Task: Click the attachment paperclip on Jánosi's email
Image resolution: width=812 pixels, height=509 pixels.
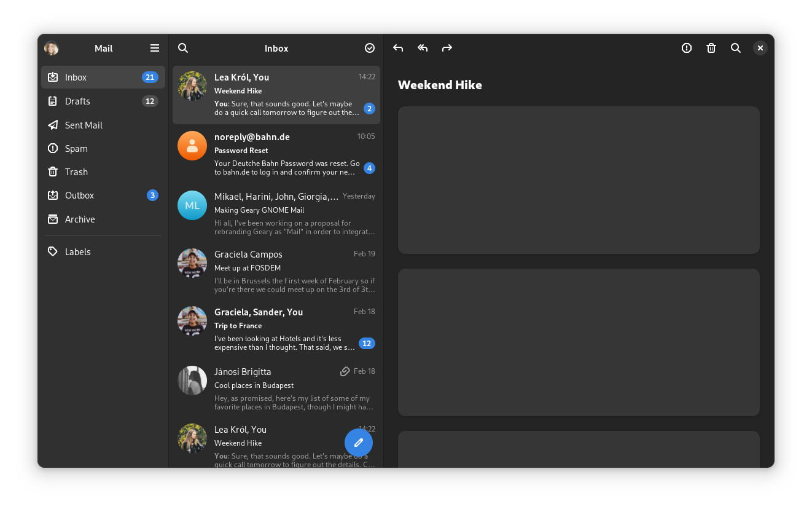Action: [345, 371]
